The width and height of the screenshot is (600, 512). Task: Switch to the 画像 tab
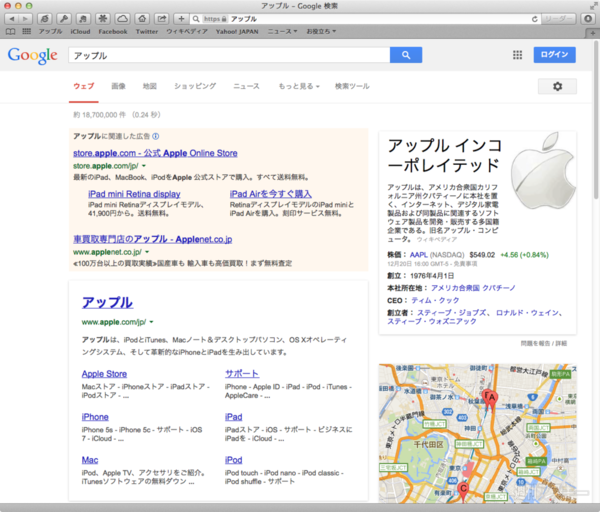point(119,86)
